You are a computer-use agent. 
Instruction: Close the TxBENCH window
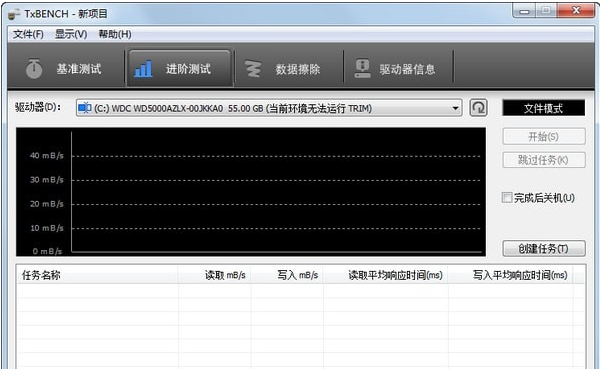(576, 11)
